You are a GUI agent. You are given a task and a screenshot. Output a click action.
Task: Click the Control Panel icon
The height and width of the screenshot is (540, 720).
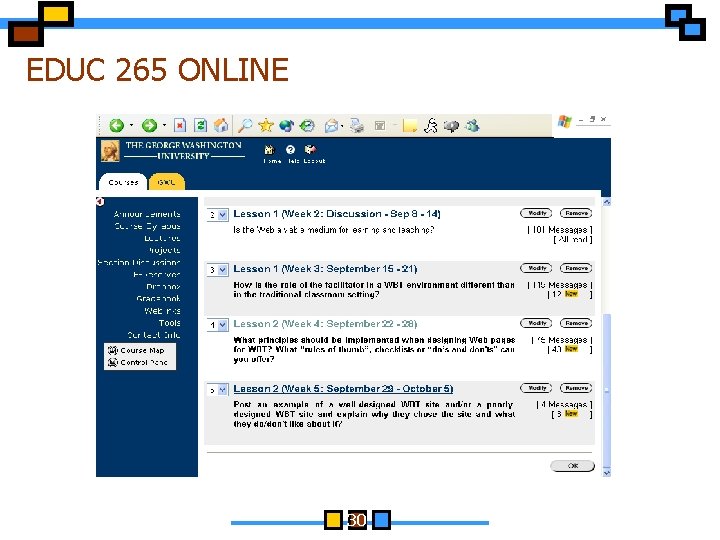coord(113,362)
